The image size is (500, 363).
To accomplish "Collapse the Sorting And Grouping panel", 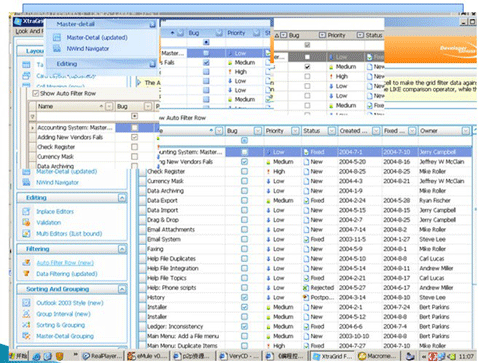I will [122, 289].
